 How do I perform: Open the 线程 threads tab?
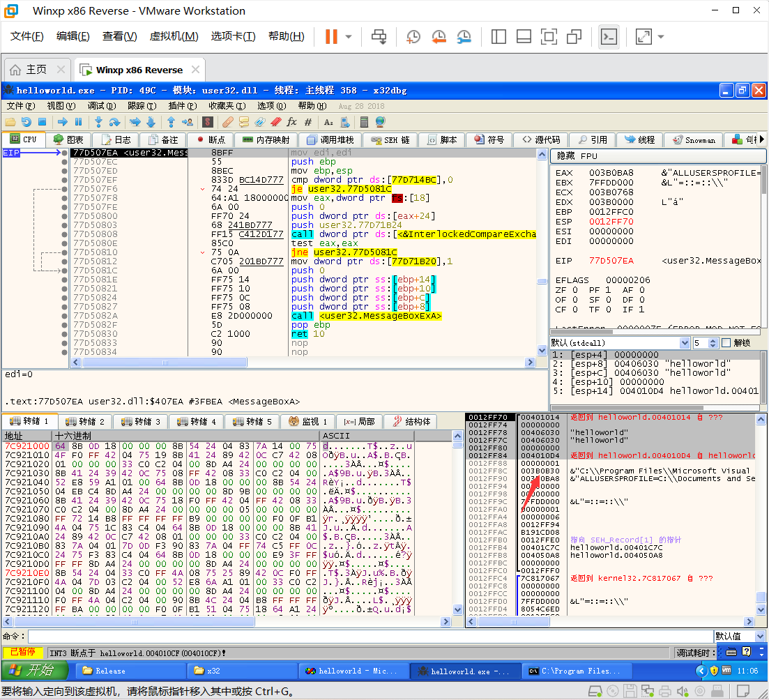point(640,140)
